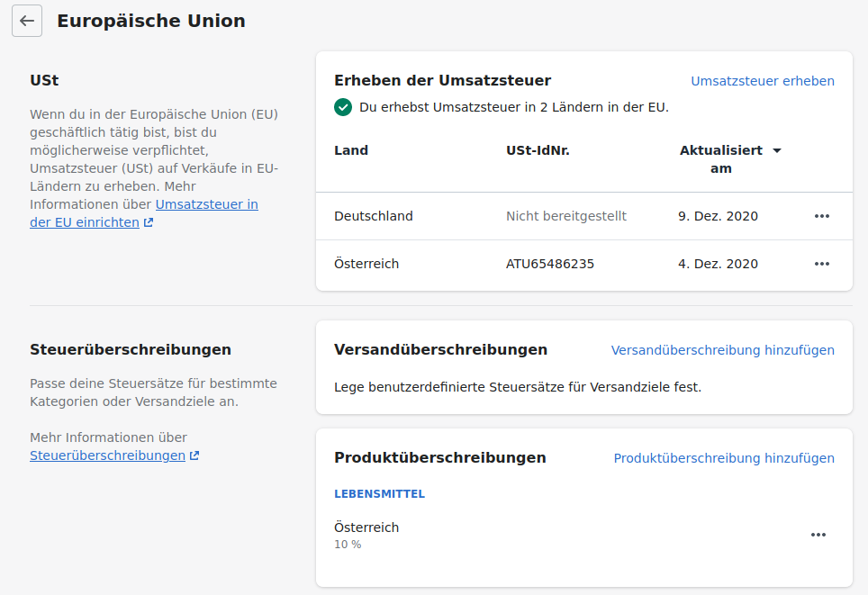The image size is (868, 595).
Task: Open the Steuerüberschreibungen help link
Action: tap(107, 455)
